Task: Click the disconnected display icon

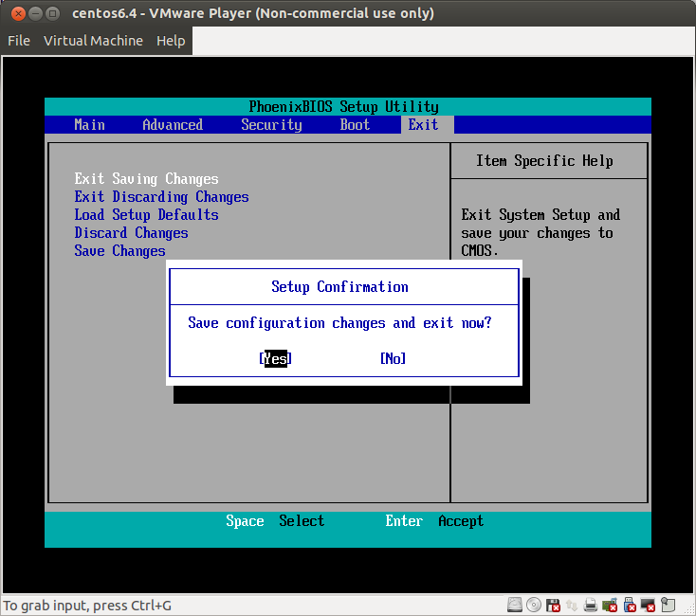Action: 648,605
